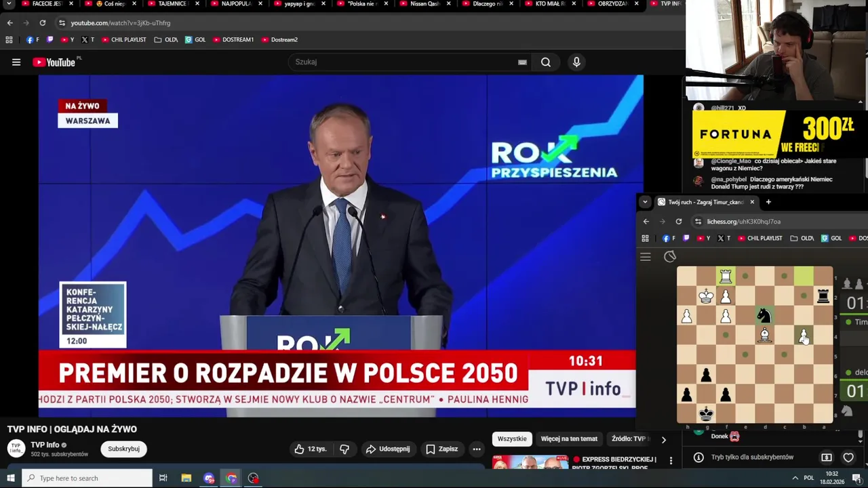Show next filter chips with right chevron
868x488 pixels.
[663, 439]
